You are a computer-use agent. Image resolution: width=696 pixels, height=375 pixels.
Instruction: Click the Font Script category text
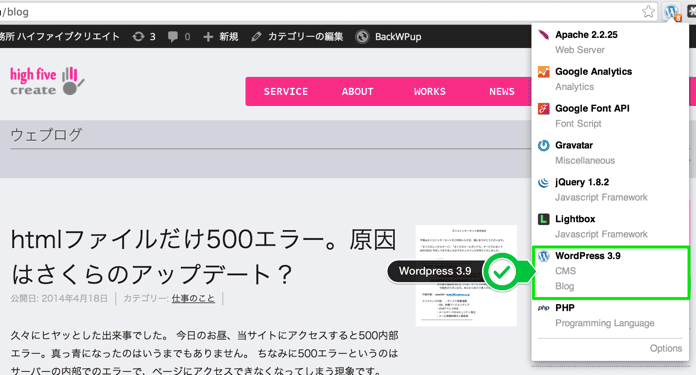[578, 123]
